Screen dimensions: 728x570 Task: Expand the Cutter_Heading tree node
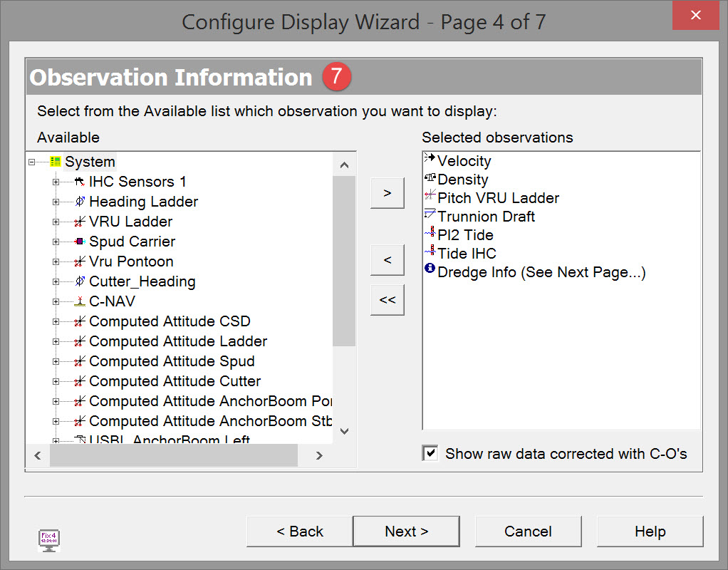click(x=56, y=281)
